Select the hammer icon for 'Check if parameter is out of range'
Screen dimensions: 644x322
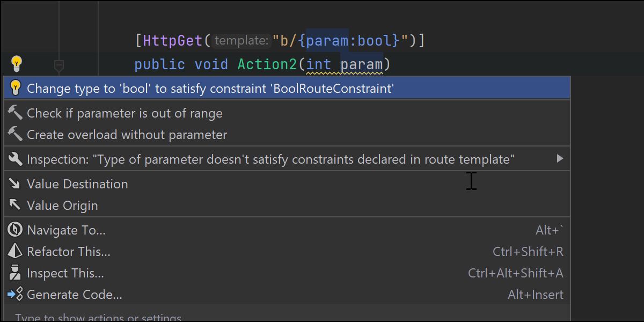point(15,113)
